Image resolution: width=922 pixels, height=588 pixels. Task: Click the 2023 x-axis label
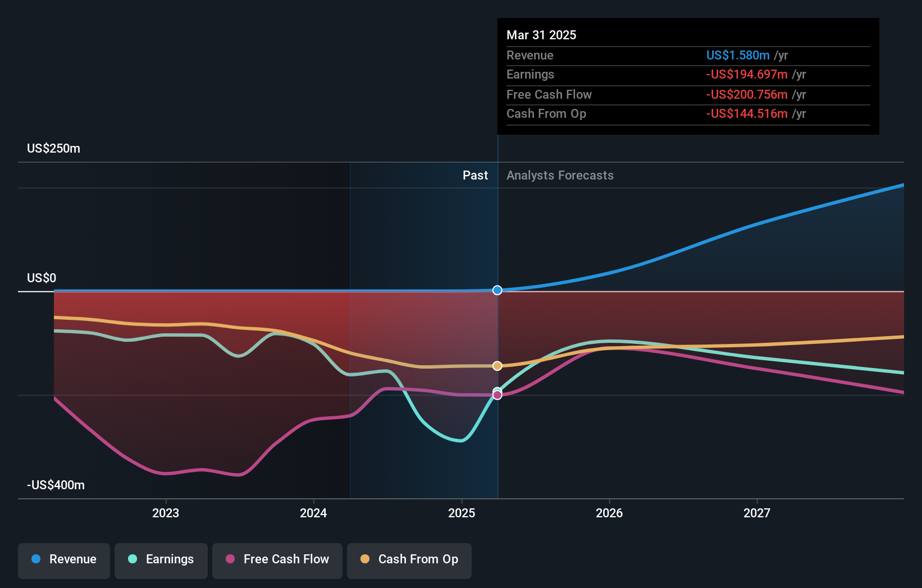tap(166, 513)
